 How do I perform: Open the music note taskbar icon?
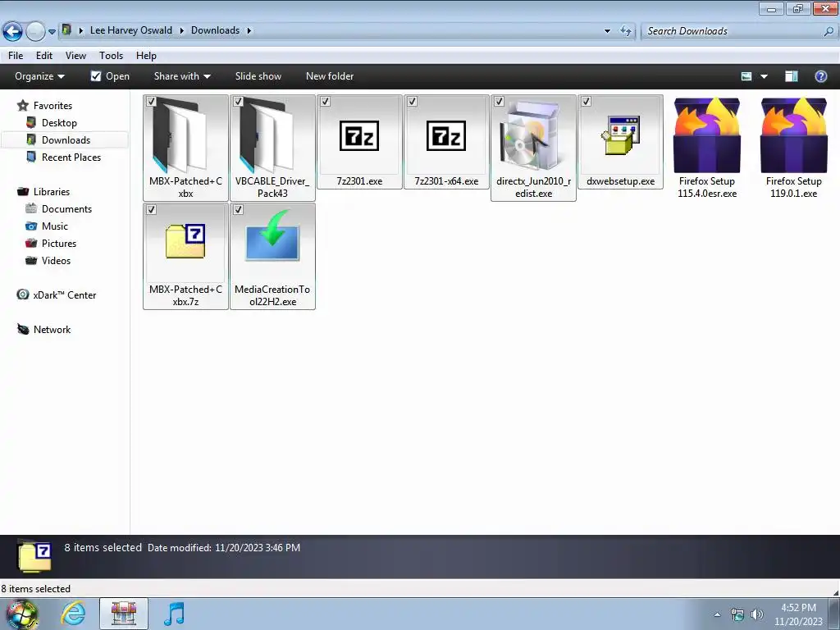click(174, 614)
